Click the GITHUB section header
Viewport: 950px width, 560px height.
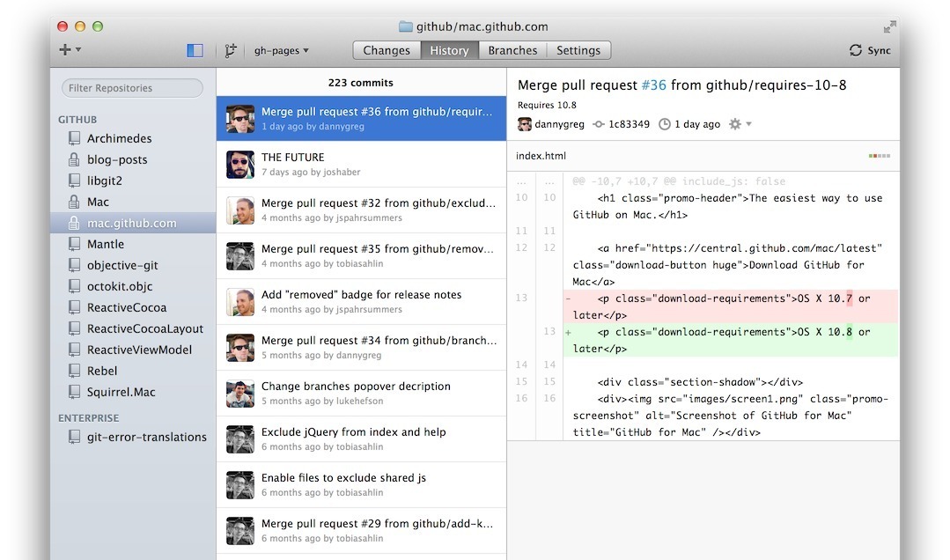click(x=77, y=120)
